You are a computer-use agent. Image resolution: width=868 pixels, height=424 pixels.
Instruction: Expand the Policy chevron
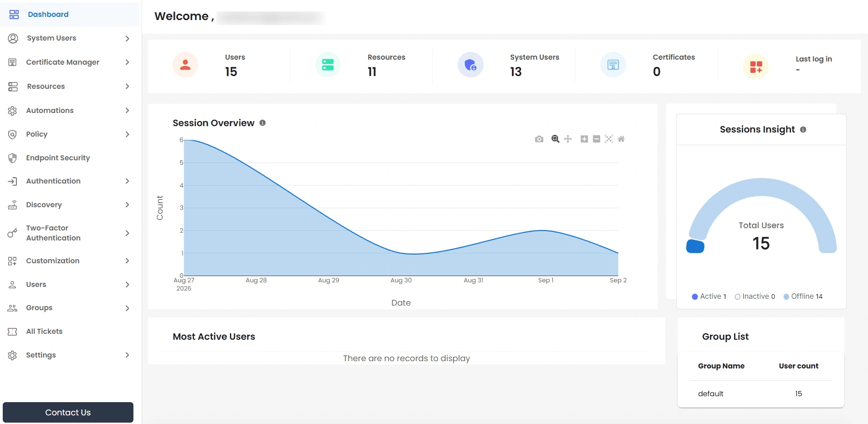(x=128, y=134)
